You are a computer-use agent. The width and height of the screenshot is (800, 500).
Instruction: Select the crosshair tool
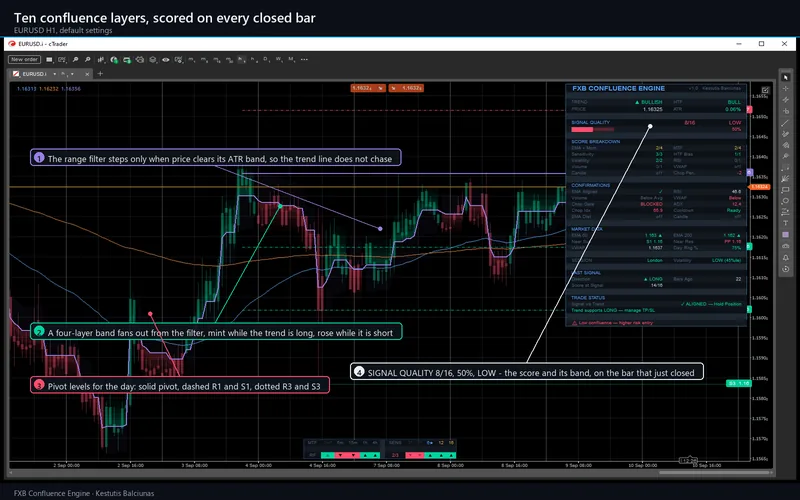pyautogui.click(x=785, y=88)
